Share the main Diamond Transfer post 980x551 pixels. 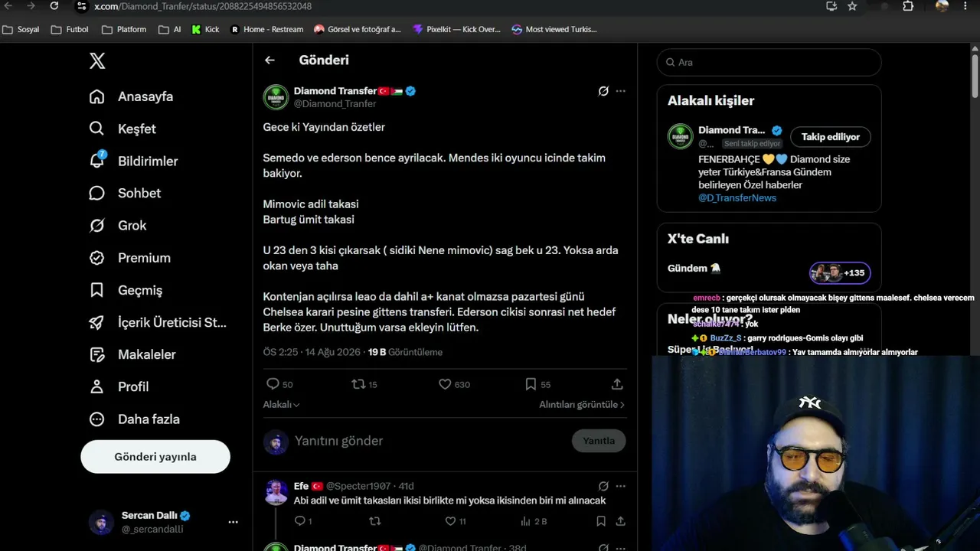pos(617,384)
